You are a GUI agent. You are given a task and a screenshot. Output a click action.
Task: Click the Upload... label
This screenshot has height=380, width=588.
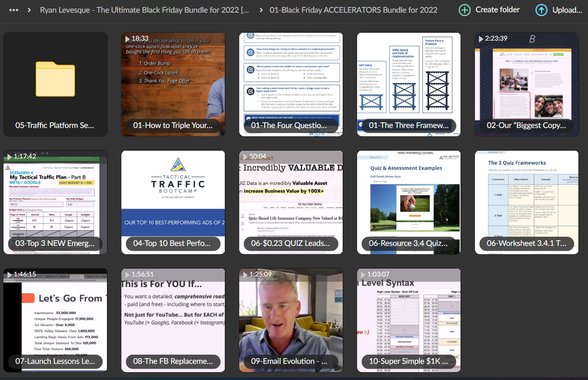pos(567,10)
